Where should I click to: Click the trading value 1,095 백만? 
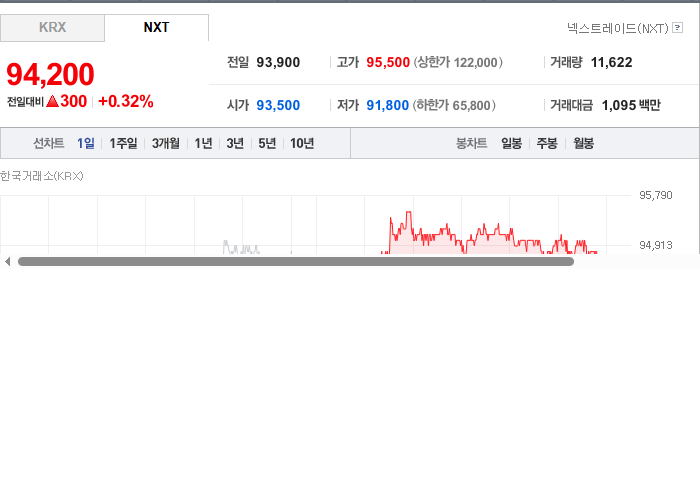tap(631, 105)
